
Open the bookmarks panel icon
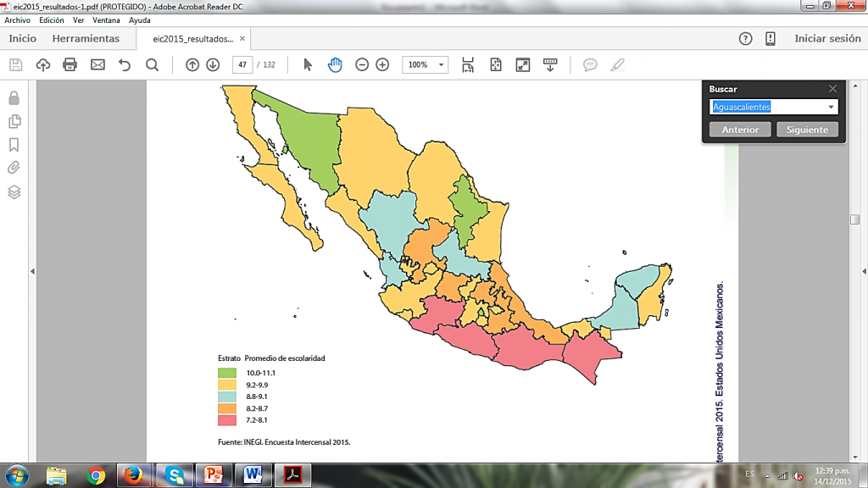coord(14,145)
